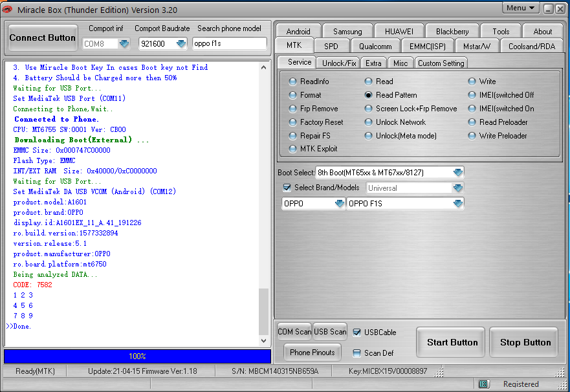Screen dimensions: 570x392
Task: Open the Tools tab
Action: [501, 31]
